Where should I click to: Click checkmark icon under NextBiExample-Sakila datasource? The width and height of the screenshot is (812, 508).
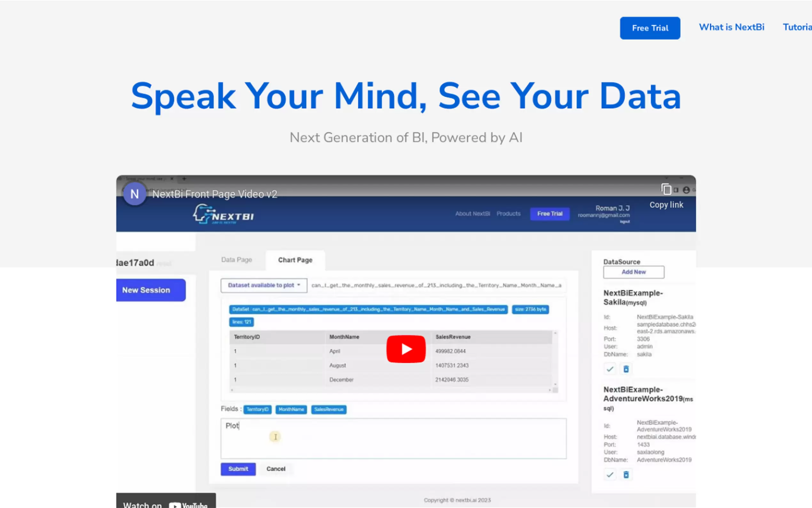coord(610,369)
